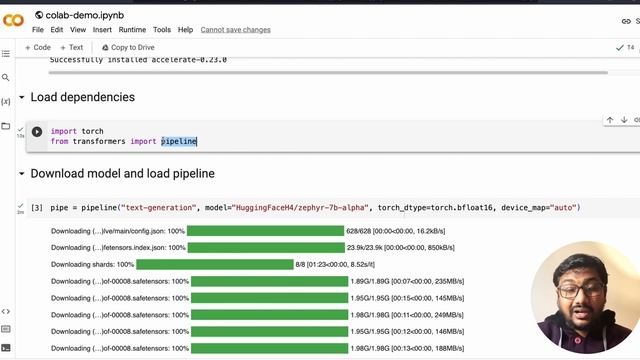640x360 pixels.
Task: Open the Edit menu
Action: [x=56, y=30]
